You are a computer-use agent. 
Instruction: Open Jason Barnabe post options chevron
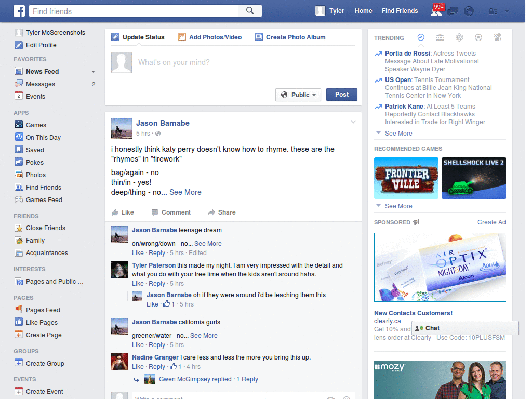pyautogui.click(x=353, y=122)
